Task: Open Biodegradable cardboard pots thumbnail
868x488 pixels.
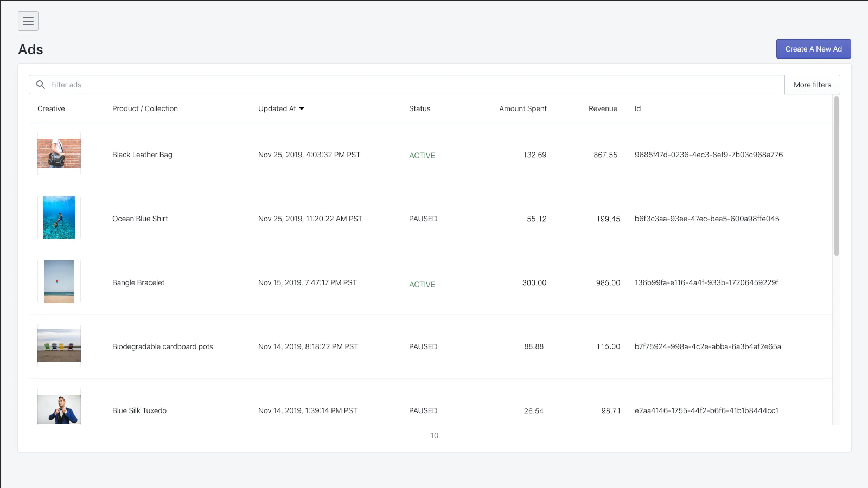Action: 59,345
